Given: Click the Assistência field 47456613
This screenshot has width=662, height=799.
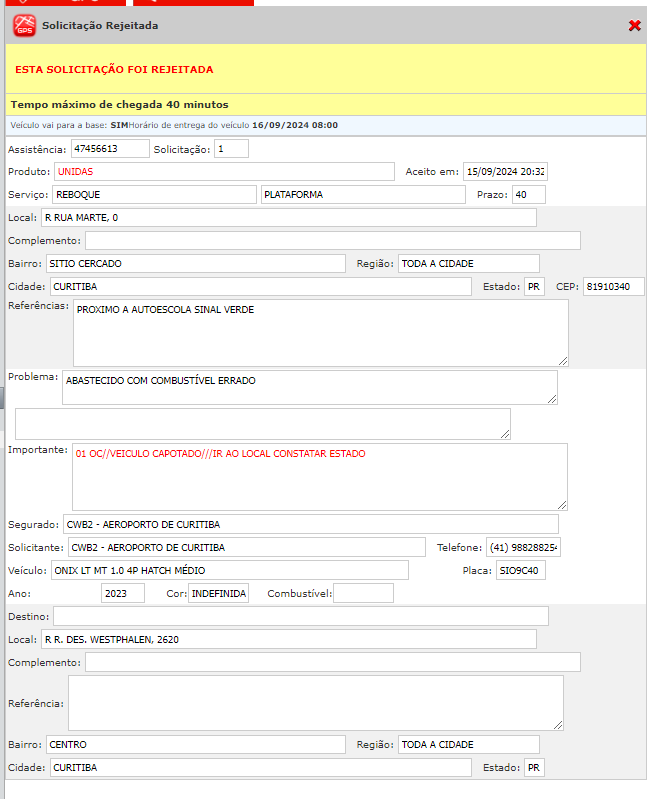Looking at the screenshot, I should [x=111, y=149].
